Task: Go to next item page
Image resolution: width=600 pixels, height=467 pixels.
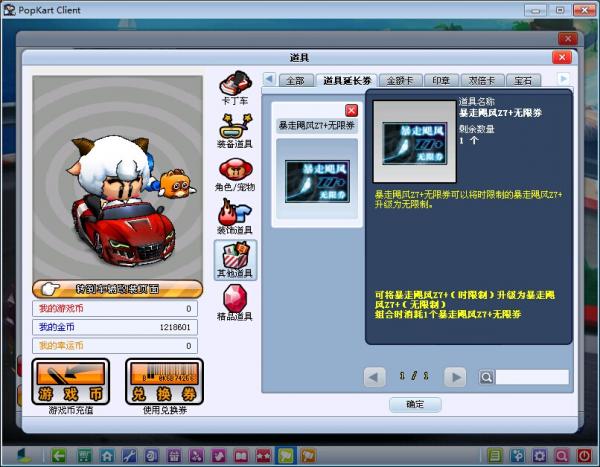Action: pos(455,377)
